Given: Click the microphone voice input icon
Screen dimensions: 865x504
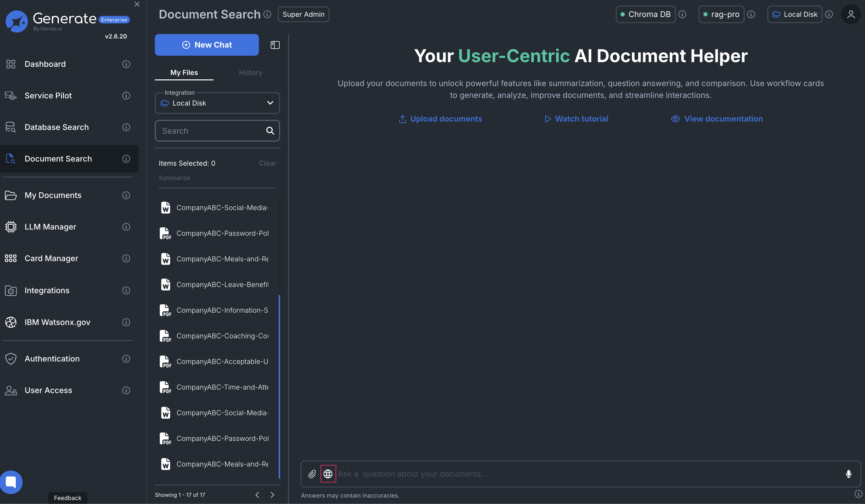Looking at the screenshot, I should coord(848,474).
